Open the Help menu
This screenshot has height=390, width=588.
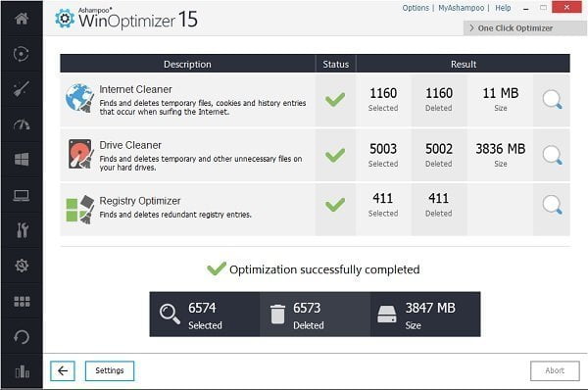tap(503, 8)
